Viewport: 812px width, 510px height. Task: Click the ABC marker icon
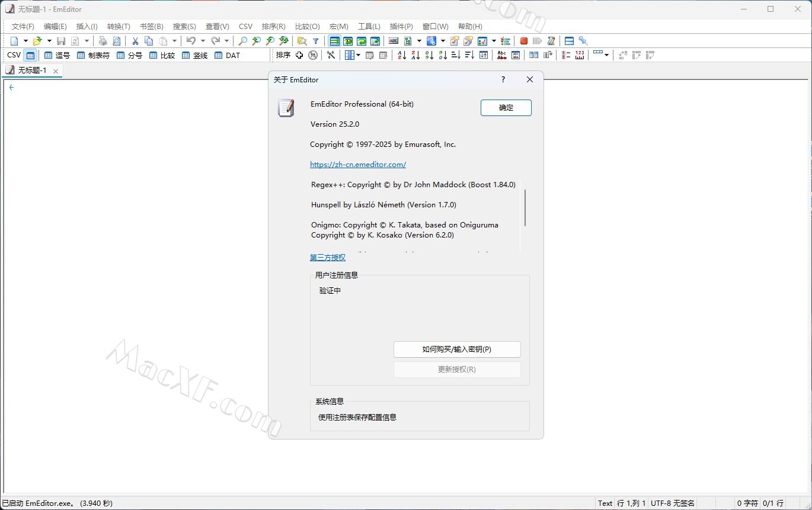click(x=393, y=41)
